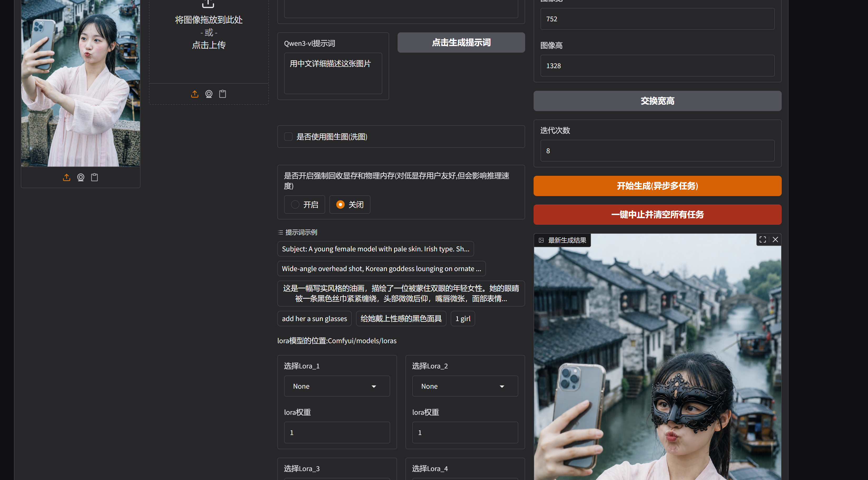The width and height of the screenshot is (868, 480).
Task: Focus lora权重 field under Lora_1
Action: click(337, 432)
